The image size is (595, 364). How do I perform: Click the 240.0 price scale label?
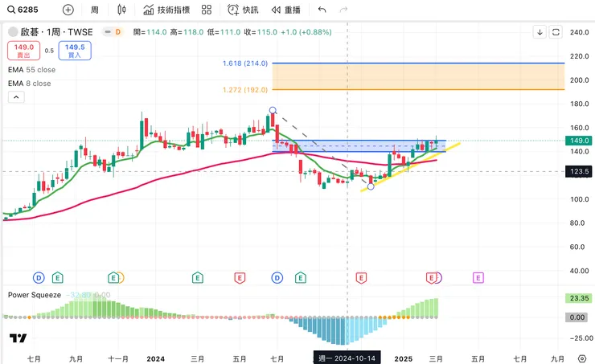point(580,32)
